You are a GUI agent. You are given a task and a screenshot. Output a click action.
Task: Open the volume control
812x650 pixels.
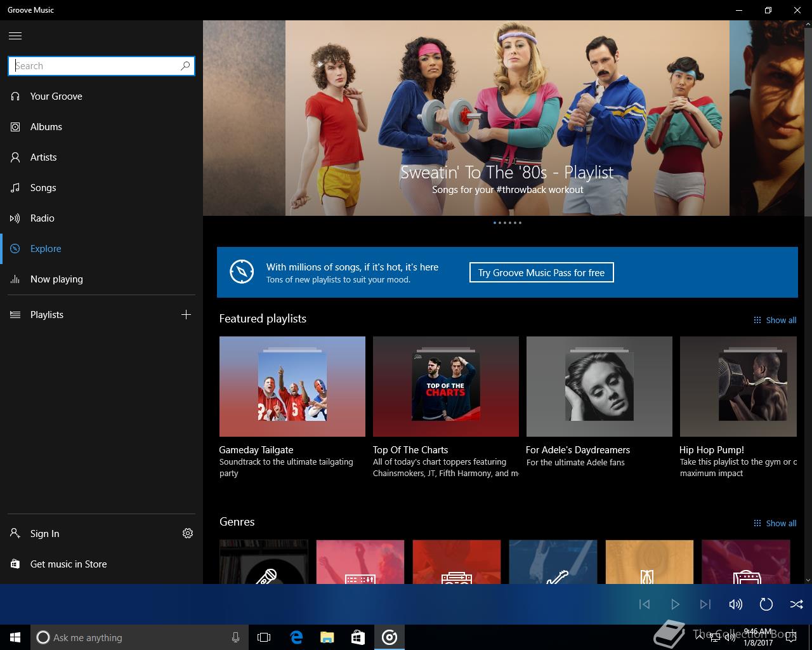tap(736, 604)
